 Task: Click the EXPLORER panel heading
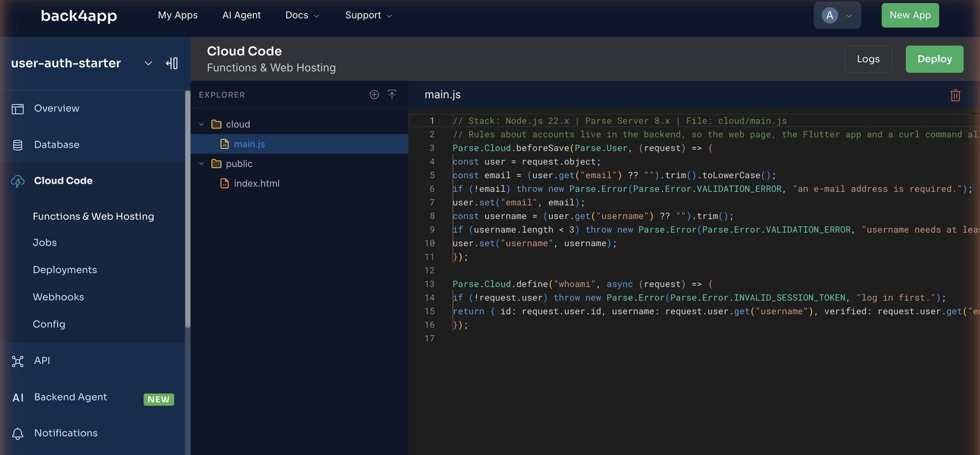pos(222,95)
